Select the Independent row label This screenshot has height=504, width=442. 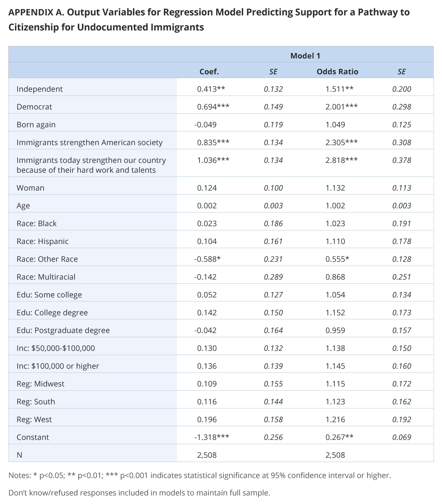(x=39, y=89)
